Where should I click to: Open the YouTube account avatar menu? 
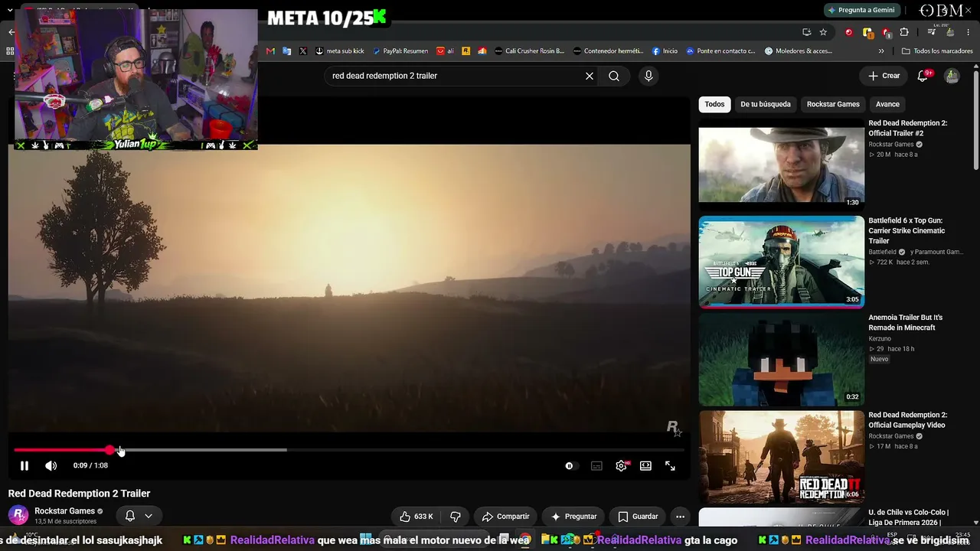(952, 76)
